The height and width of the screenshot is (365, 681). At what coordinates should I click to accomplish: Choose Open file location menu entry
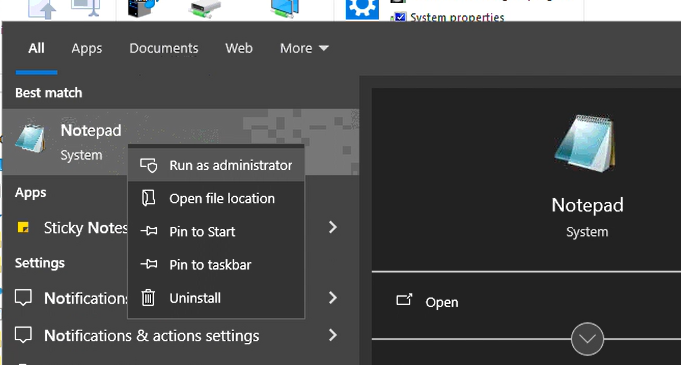click(216, 199)
